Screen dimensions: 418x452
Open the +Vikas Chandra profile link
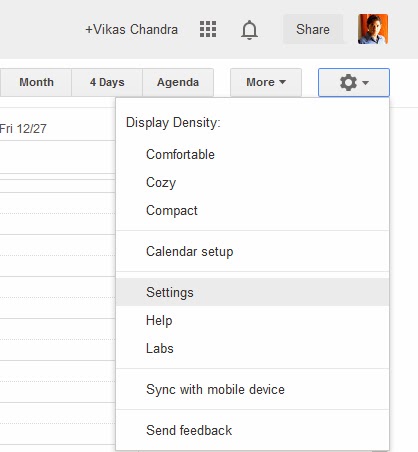pyautogui.click(x=132, y=29)
